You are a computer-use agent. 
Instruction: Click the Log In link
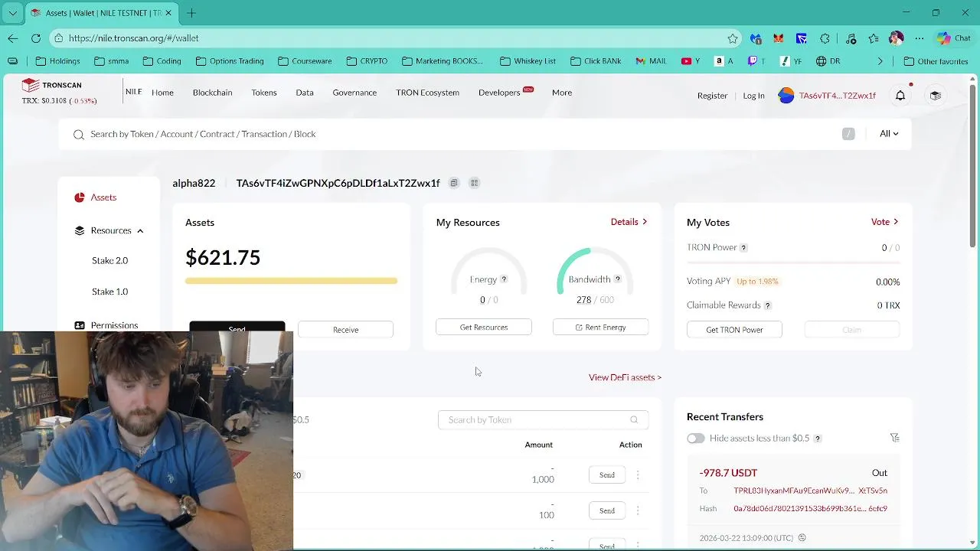753,96
